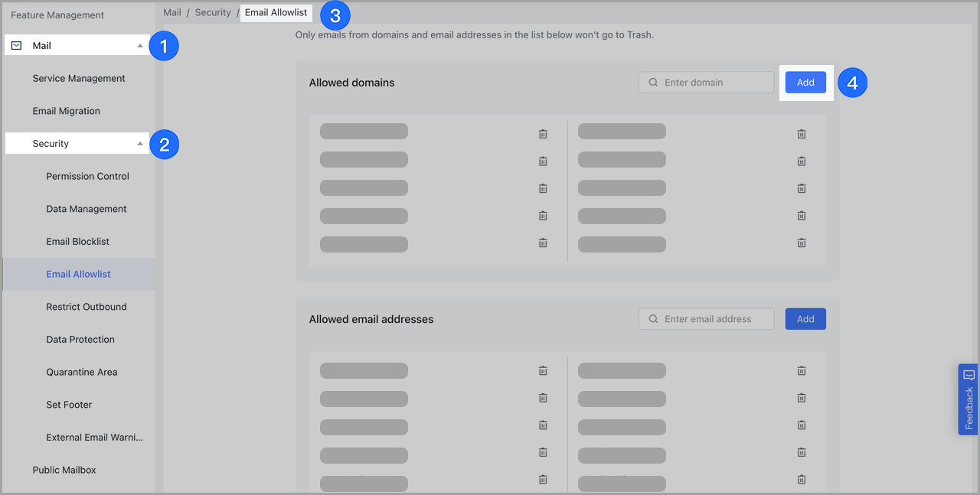Open the Feedback side tab

(968, 399)
